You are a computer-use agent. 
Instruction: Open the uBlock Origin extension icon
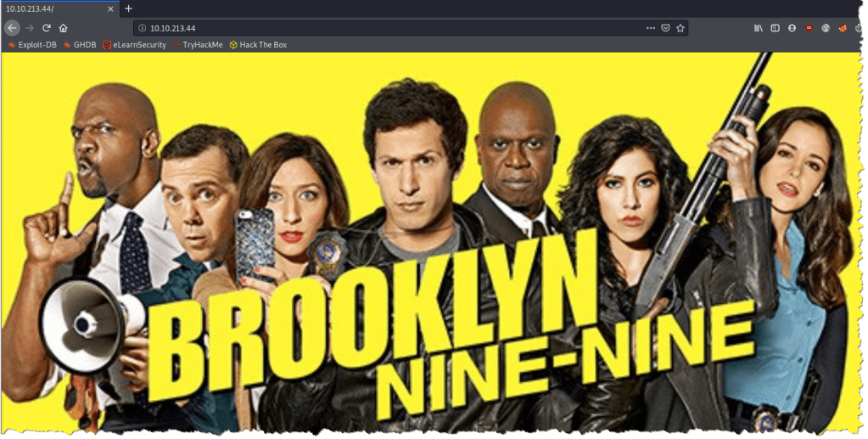(x=809, y=28)
